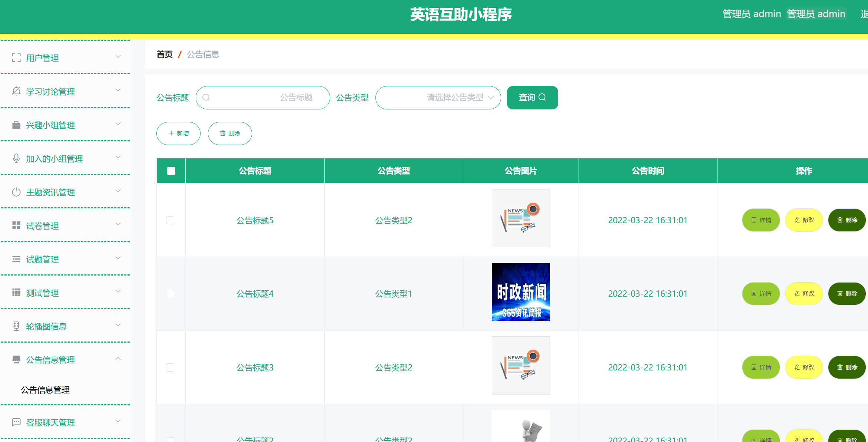
Task: Navigate to 首页 via breadcrumb
Action: pos(164,54)
